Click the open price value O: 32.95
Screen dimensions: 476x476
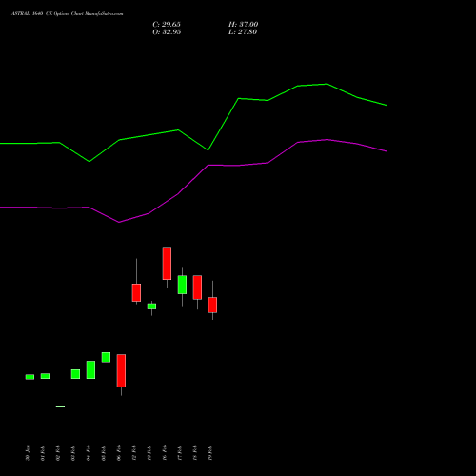tap(167, 32)
